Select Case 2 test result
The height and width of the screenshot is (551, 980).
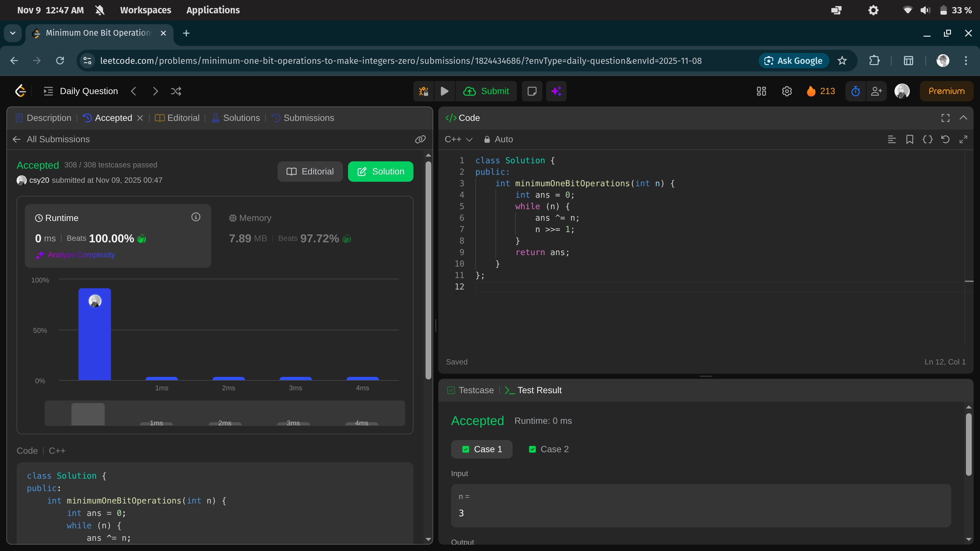(x=549, y=449)
